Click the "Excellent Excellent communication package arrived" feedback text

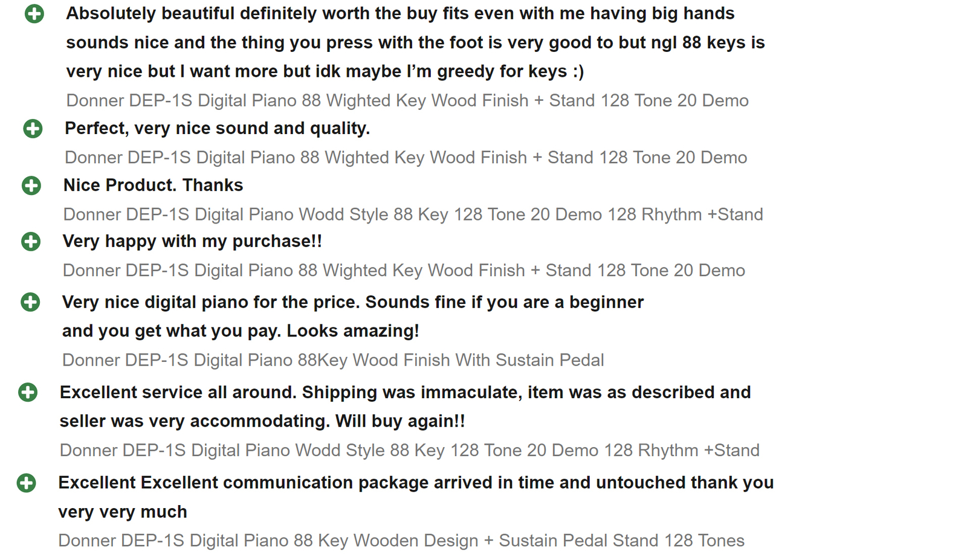[x=415, y=483]
